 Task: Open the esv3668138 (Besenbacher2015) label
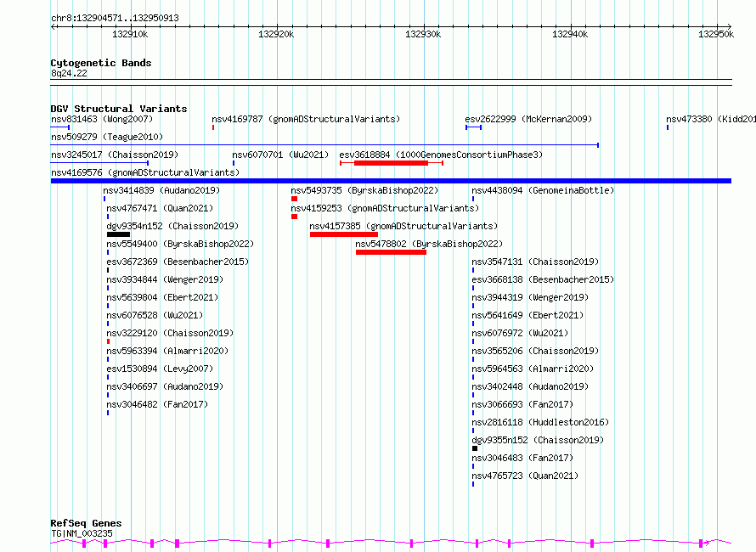(543, 279)
